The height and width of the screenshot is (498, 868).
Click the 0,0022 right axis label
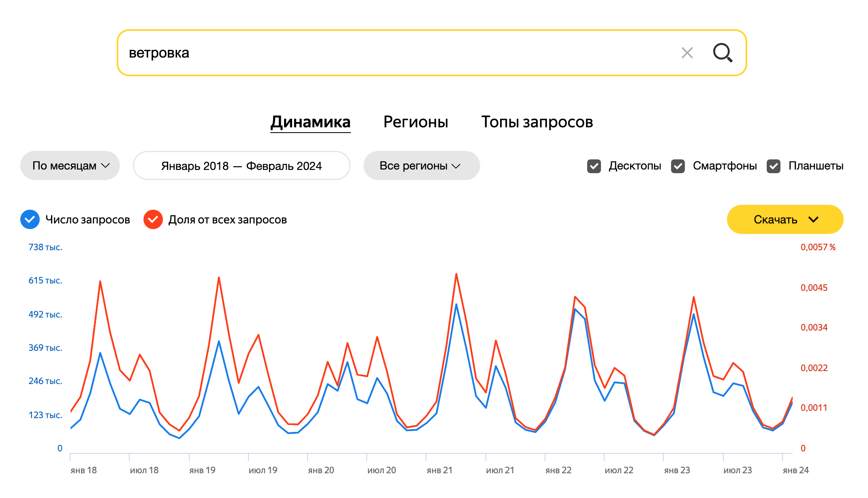tap(814, 368)
